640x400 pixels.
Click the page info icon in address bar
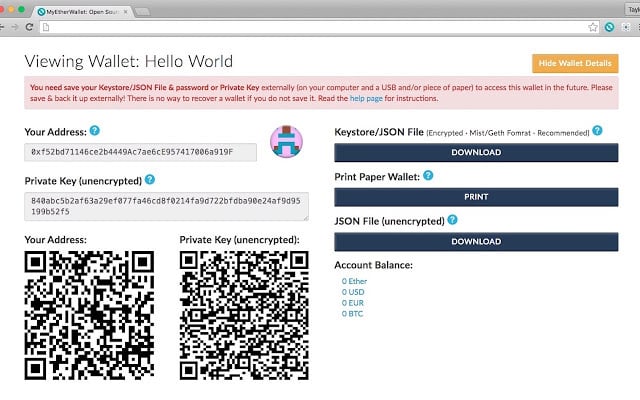click(x=46, y=27)
